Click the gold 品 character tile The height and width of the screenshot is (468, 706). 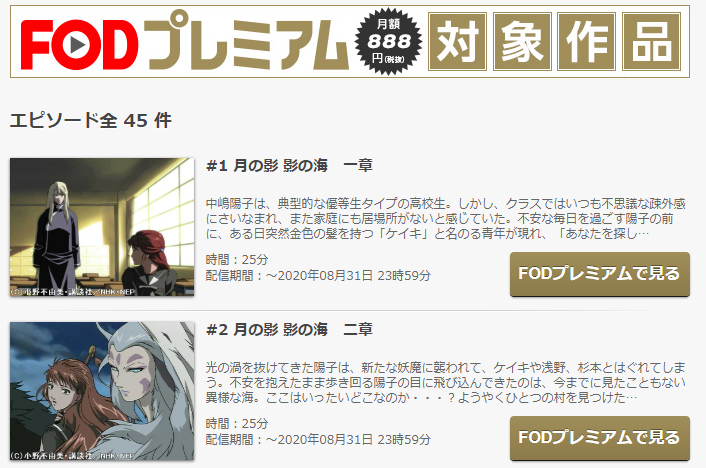[652, 42]
